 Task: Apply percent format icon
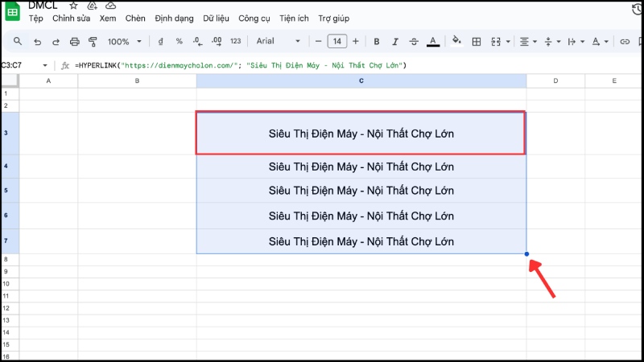[179, 41]
